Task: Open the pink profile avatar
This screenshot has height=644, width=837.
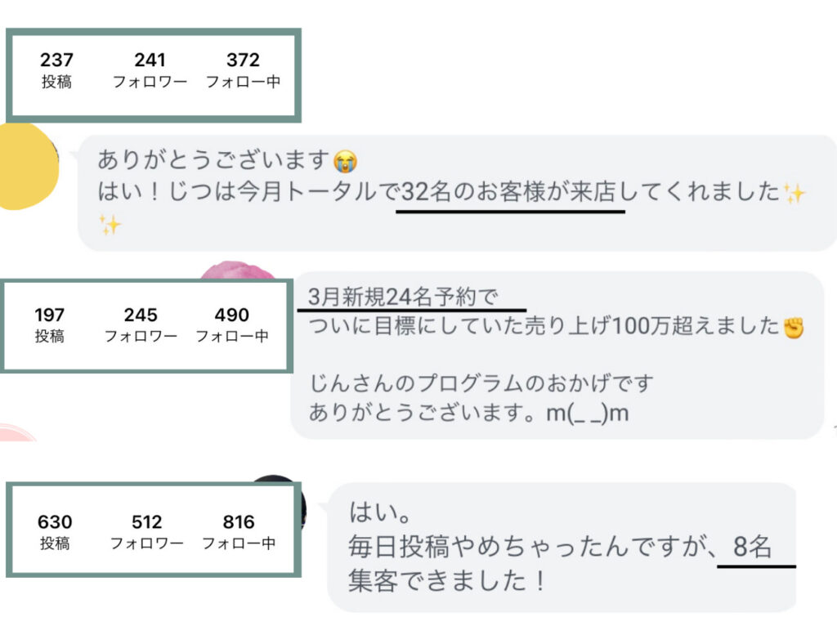Action: [239, 271]
